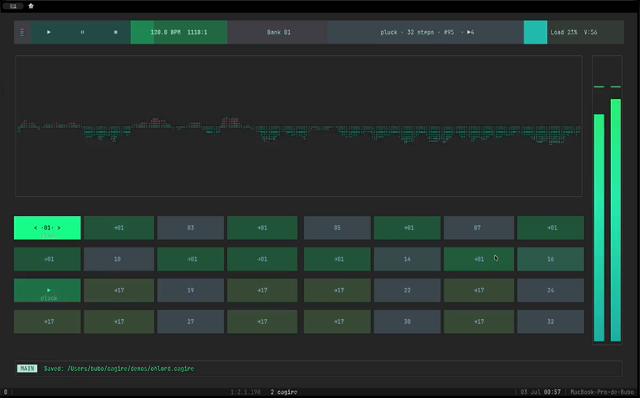Image resolution: width=640 pixels, height=398 pixels.
Task: Open the pluck 32 steps pattern info
Action: coord(425,32)
